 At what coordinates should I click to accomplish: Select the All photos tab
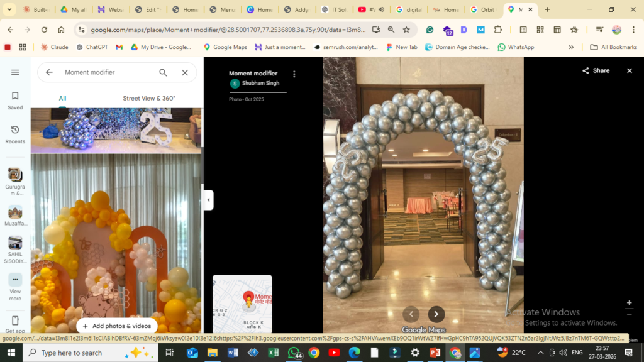62,98
